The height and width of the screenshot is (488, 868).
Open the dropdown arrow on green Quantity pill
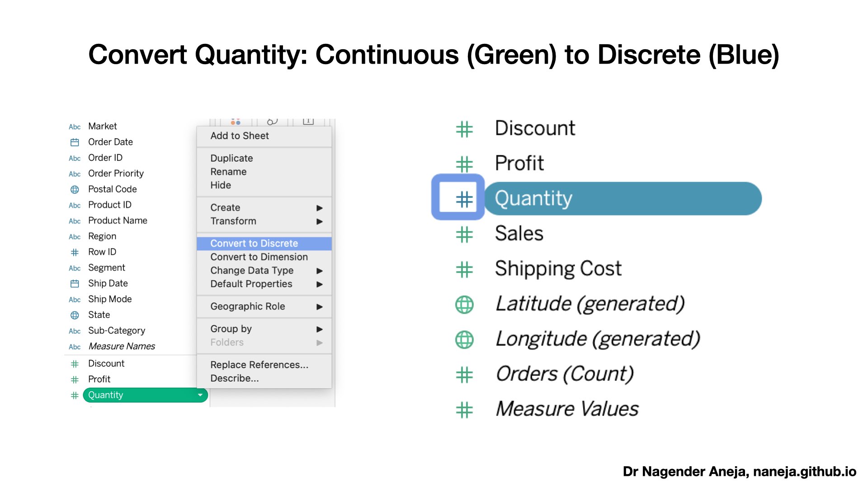[x=200, y=395]
